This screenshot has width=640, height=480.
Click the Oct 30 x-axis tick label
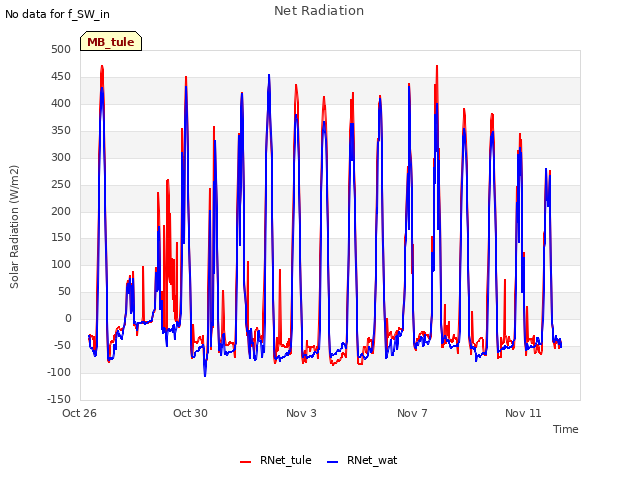pos(190,413)
